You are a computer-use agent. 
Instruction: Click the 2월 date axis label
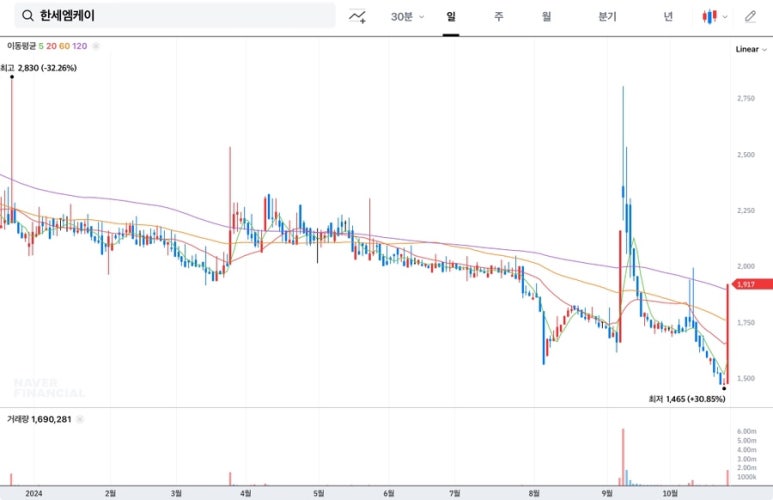(x=110, y=493)
